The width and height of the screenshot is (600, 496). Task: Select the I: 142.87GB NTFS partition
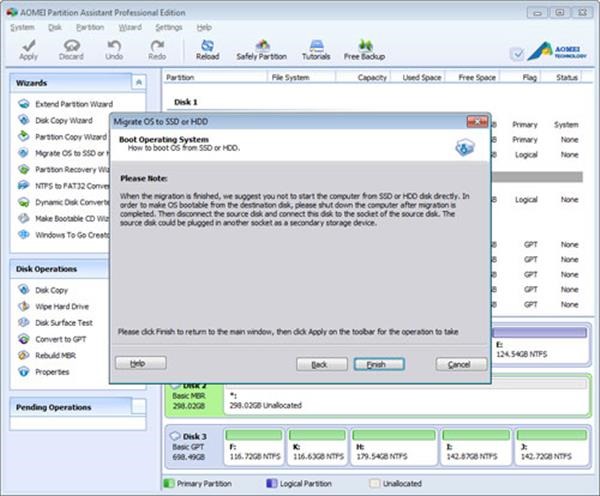(x=476, y=446)
